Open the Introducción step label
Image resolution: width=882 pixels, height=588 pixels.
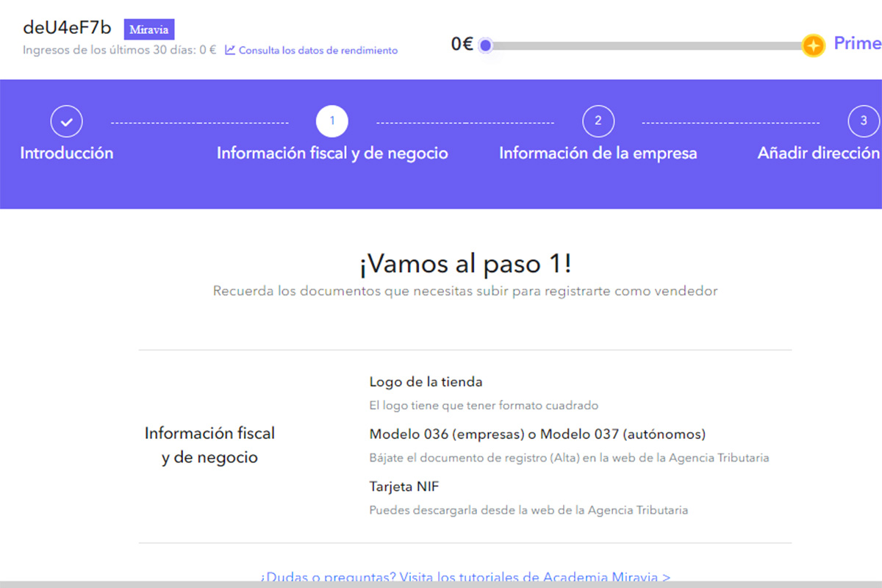pyautogui.click(x=67, y=154)
